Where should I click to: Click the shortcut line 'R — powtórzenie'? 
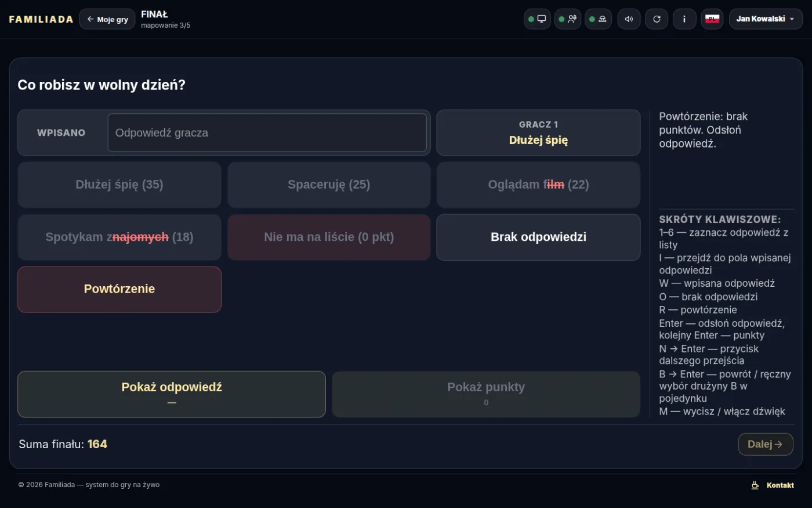698,310
